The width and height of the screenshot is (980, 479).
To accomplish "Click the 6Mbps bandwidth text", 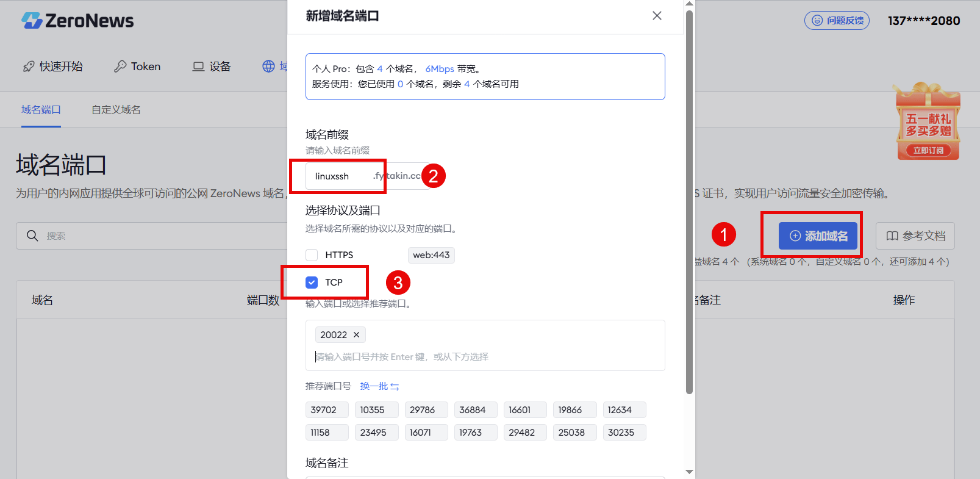I will pos(440,69).
